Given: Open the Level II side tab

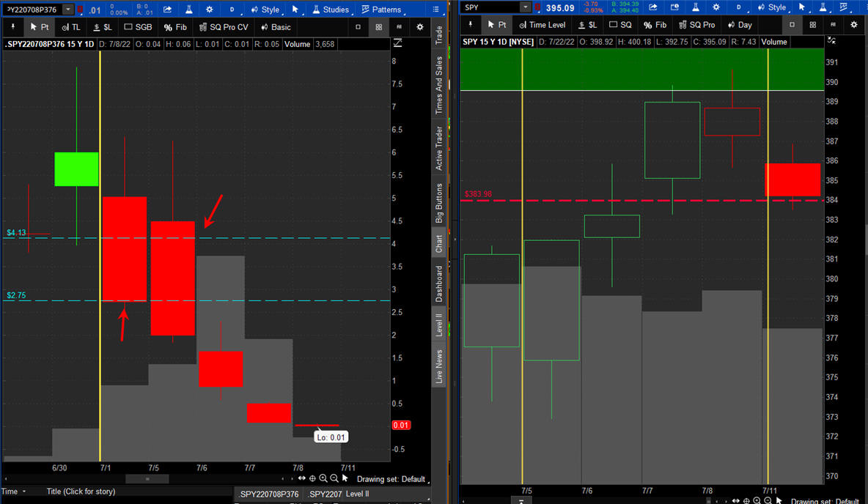Looking at the screenshot, I should click(439, 325).
